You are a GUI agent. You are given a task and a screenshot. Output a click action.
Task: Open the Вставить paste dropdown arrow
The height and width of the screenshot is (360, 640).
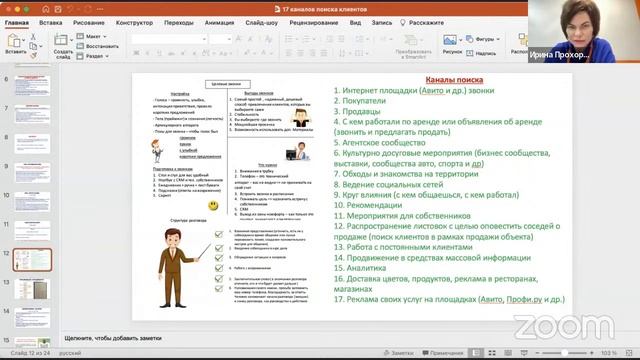(x=24, y=40)
